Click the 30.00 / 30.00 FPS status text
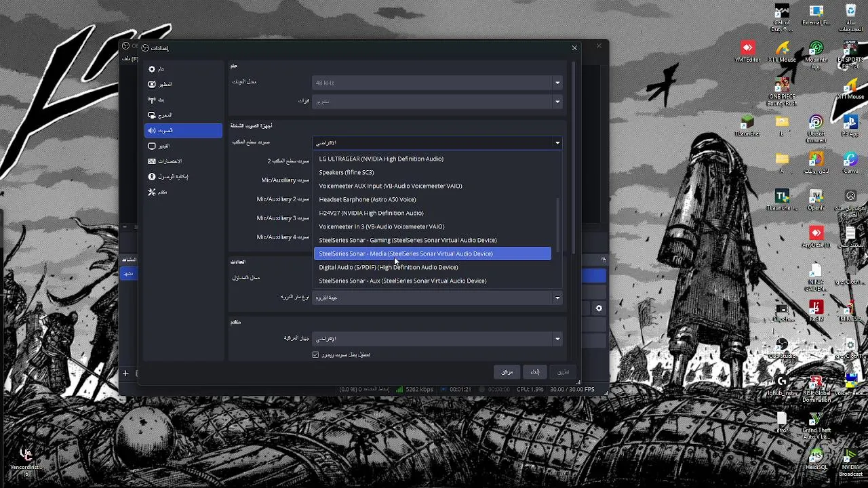868x488 pixels. click(x=572, y=390)
